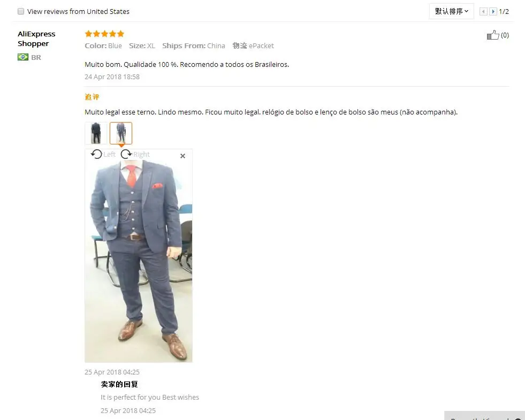Open the first review photo thumbnail
This screenshot has width=525, height=420.
tap(96, 133)
